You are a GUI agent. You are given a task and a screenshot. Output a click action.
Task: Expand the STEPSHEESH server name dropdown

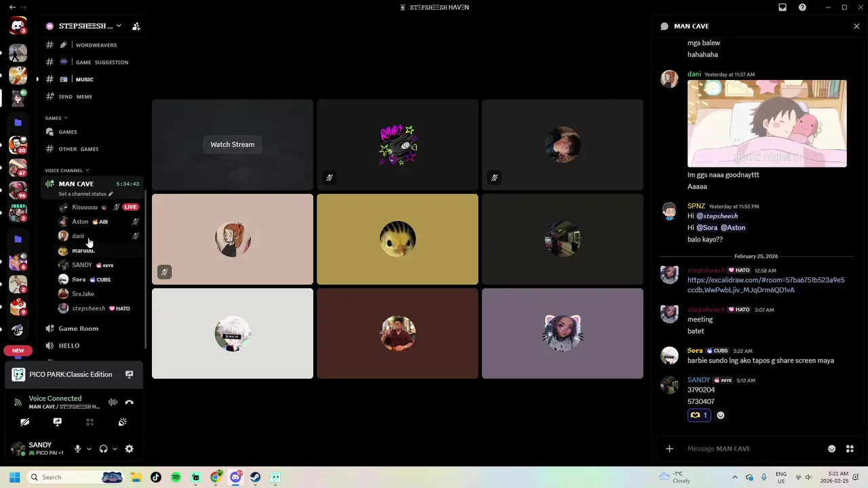click(119, 26)
